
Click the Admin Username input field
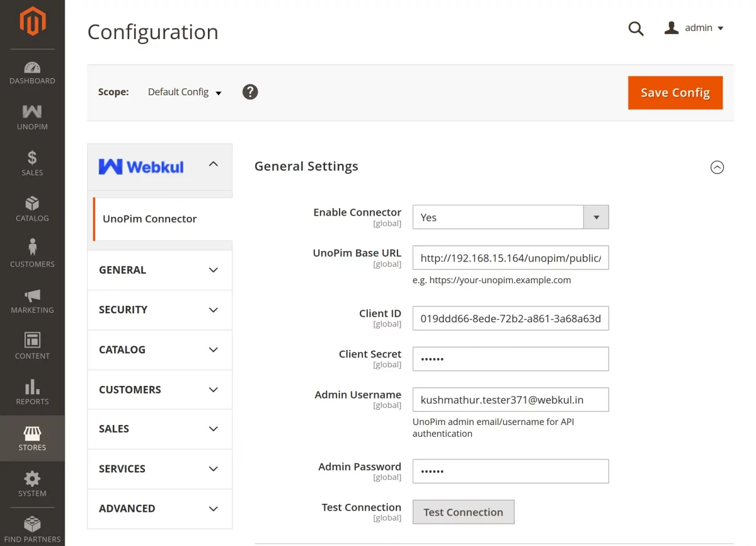click(x=510, y=400)
